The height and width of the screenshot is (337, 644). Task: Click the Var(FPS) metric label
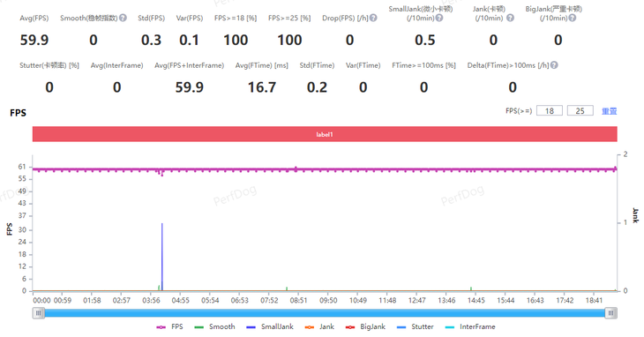[190, 18]
